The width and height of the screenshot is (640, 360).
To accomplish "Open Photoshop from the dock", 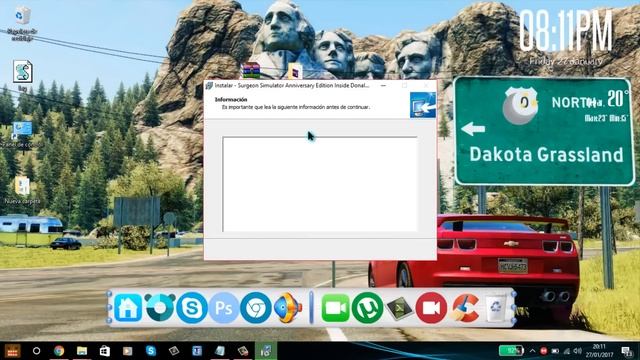I will coord(224,308).
